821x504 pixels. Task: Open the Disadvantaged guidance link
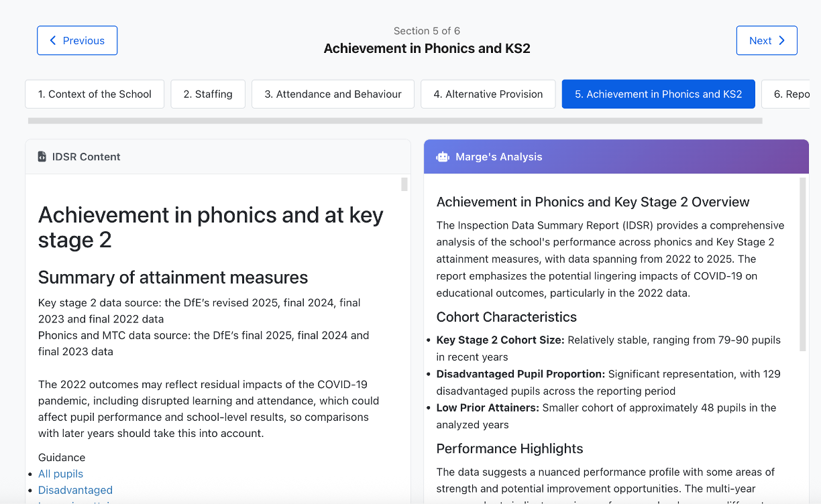tap(75, 490)
